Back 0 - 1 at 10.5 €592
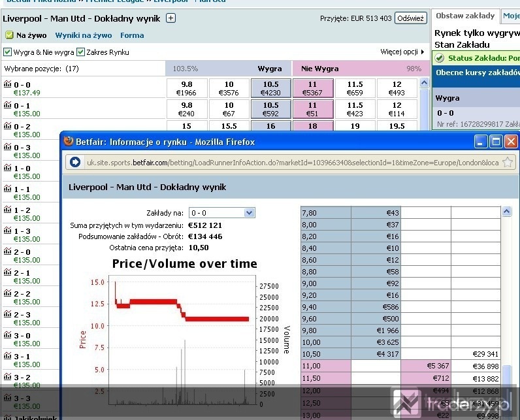Image resolution: width=520 pixels, height=420 pixels. (x=271, y=109)
